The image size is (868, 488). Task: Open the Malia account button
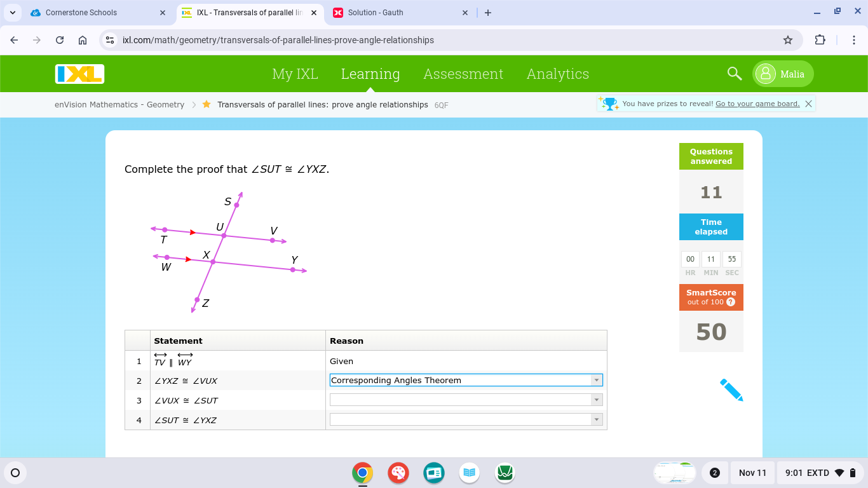point(783,74)
